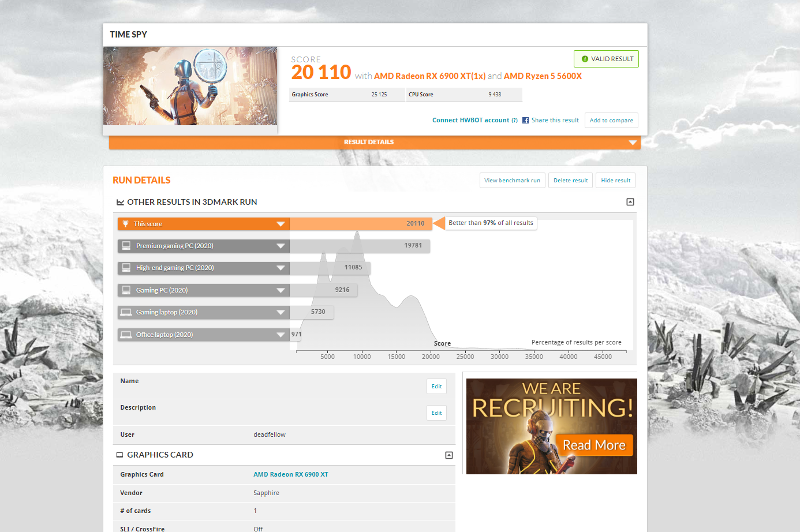Click the 20110 score bar value
The height and width of the screenshot is (532, 800).
pyautogui.click(x=416, y=224)
